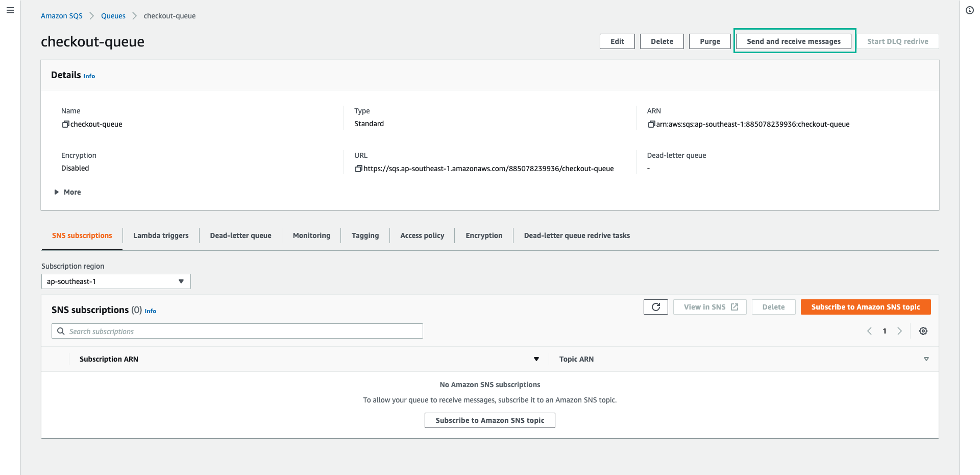Click the ARN value text

[753, 124]
